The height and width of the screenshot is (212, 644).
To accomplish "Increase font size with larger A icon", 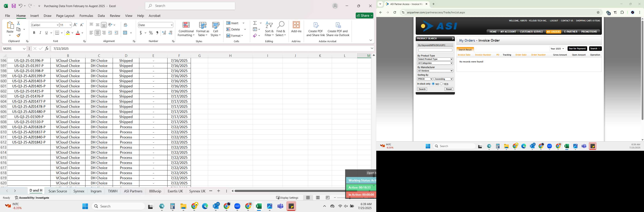I will [75, 25].
